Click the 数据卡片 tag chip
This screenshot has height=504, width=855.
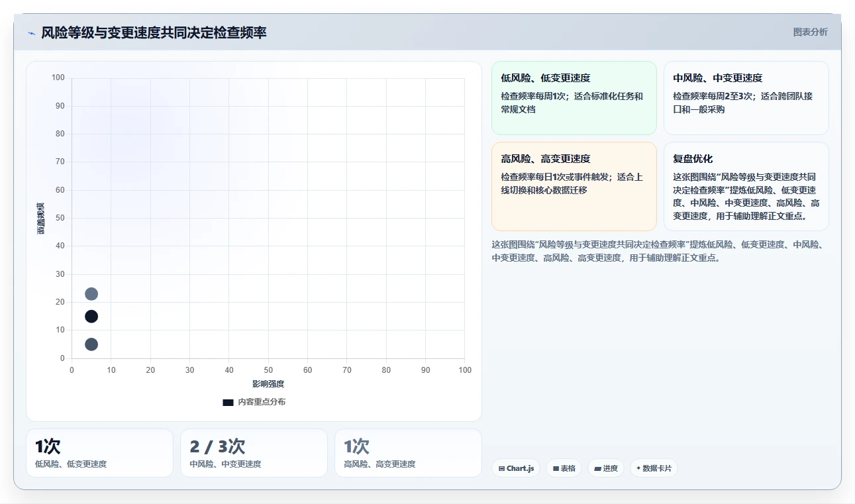[654, 468]
